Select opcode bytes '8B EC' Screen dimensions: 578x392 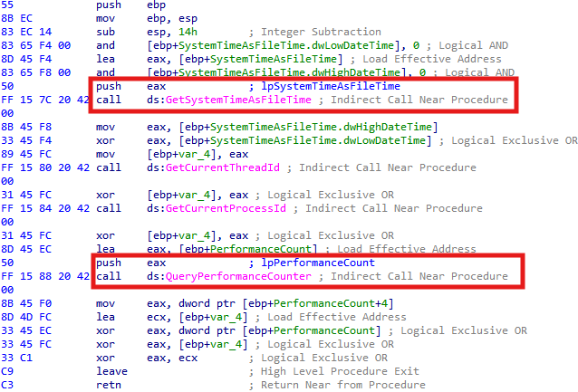(x=17, y=18)
